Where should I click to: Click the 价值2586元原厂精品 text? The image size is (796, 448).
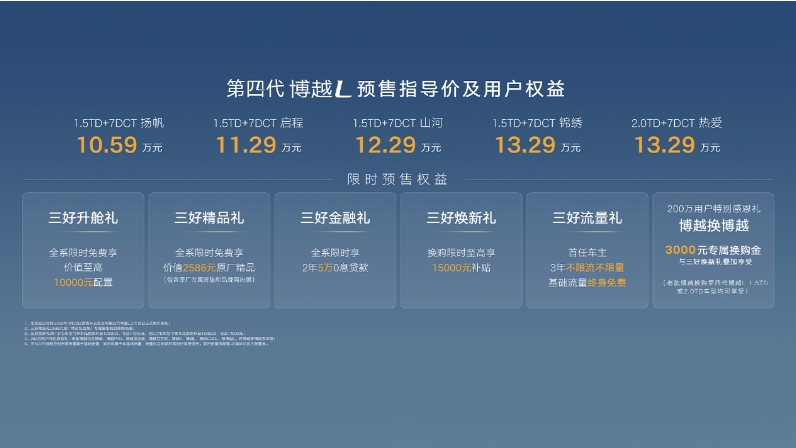[209, 268]
